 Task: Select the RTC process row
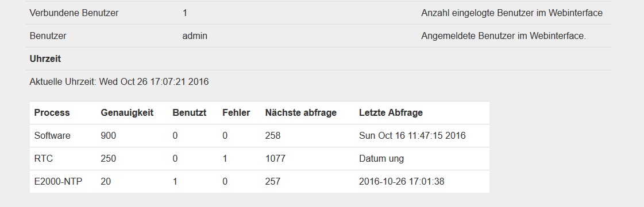(x=260, y=159)
